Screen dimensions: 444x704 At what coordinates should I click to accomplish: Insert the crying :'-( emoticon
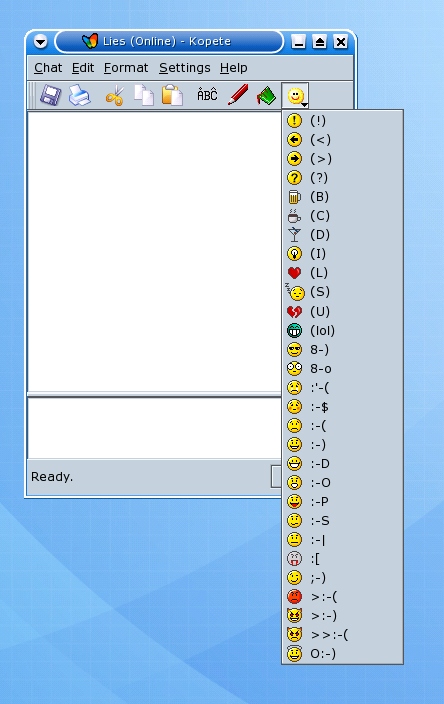pyautogui.click(x=342, y=387)
